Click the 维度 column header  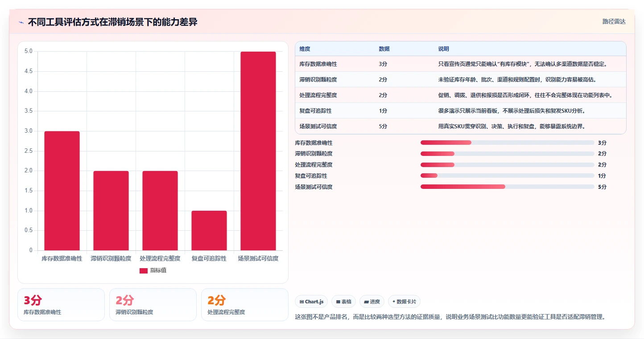coord(305,49)
